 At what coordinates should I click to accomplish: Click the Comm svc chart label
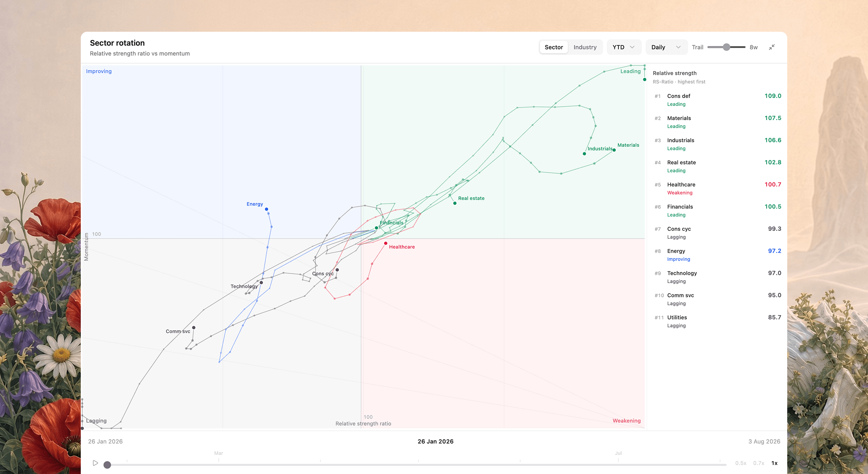[178, 331]
